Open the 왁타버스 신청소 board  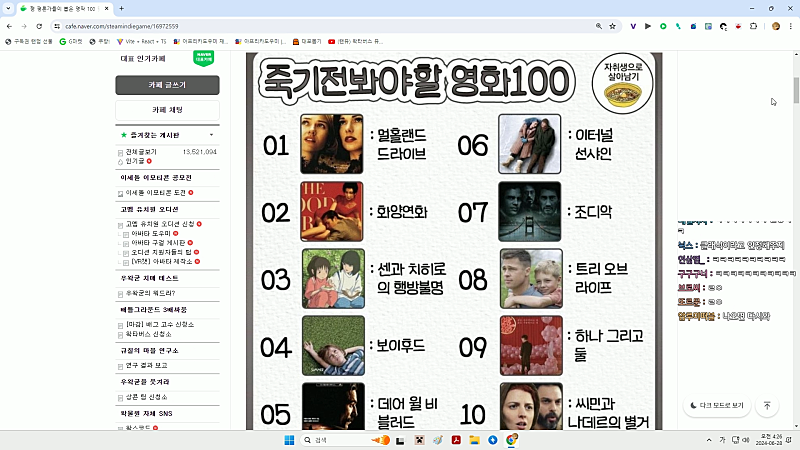click(148, 334)
